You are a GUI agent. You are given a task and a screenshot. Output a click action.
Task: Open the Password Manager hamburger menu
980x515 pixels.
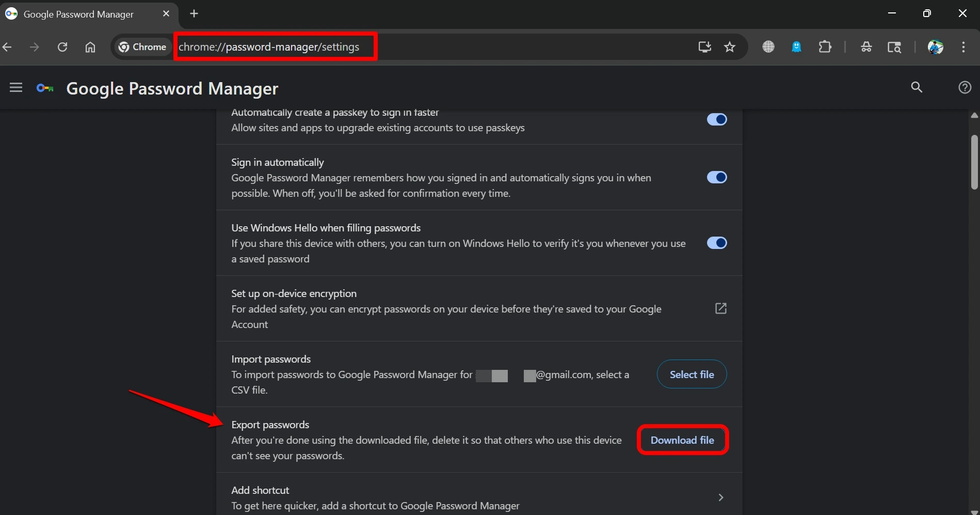[15, 87]
